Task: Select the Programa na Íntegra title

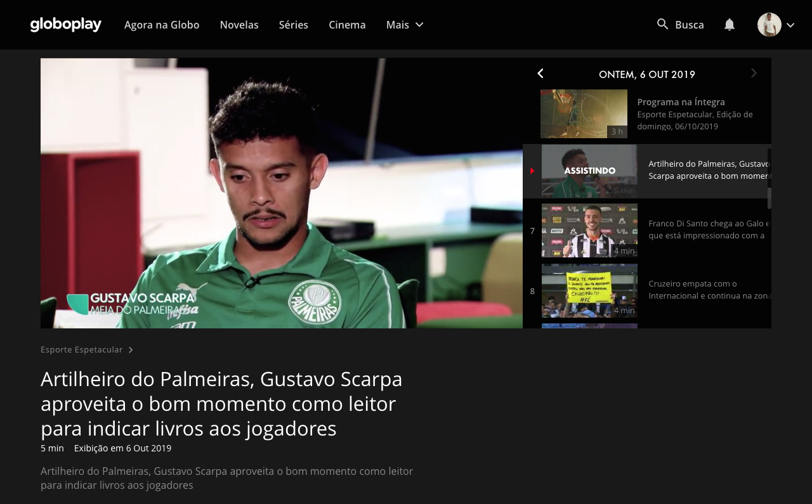Action: (681, 101)
